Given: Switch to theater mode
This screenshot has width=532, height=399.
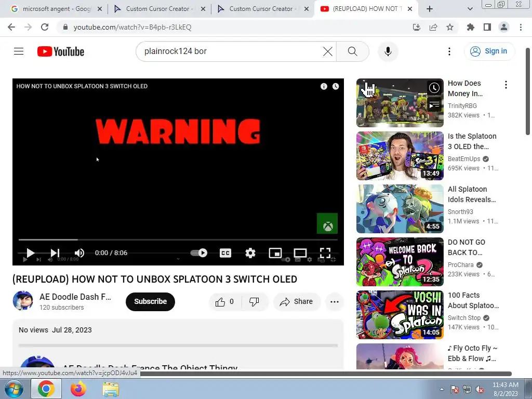Looking at the screenshot, I should point(300,253).
